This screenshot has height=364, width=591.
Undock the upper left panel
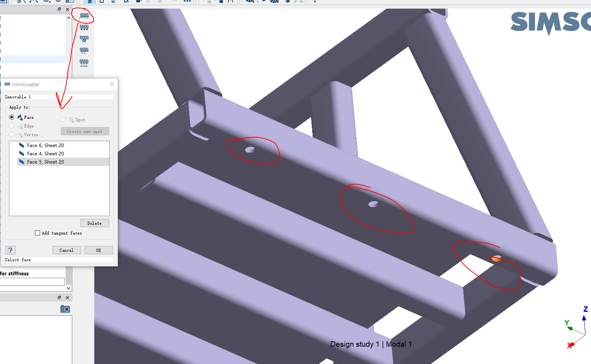[x=59, y=9]
